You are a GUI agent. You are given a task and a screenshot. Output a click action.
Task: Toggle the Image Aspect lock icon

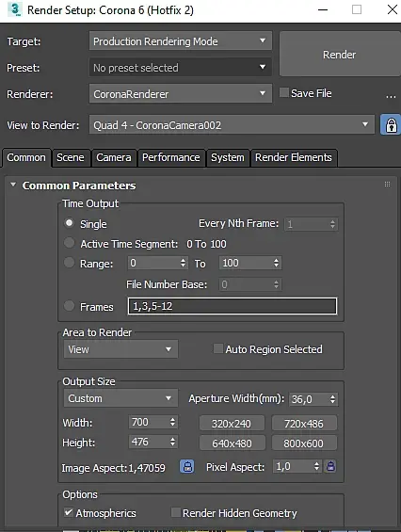pyautogui.click(x=187, y=466)
